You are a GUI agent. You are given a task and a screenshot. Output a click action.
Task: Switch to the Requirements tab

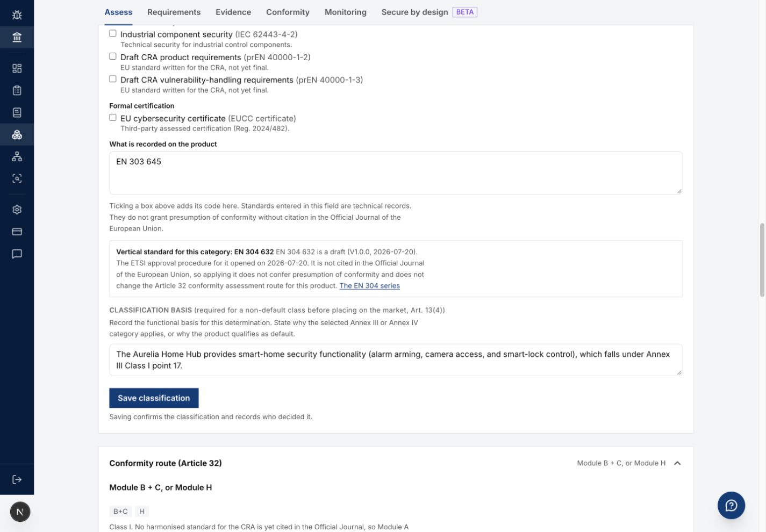coord(174,12)
